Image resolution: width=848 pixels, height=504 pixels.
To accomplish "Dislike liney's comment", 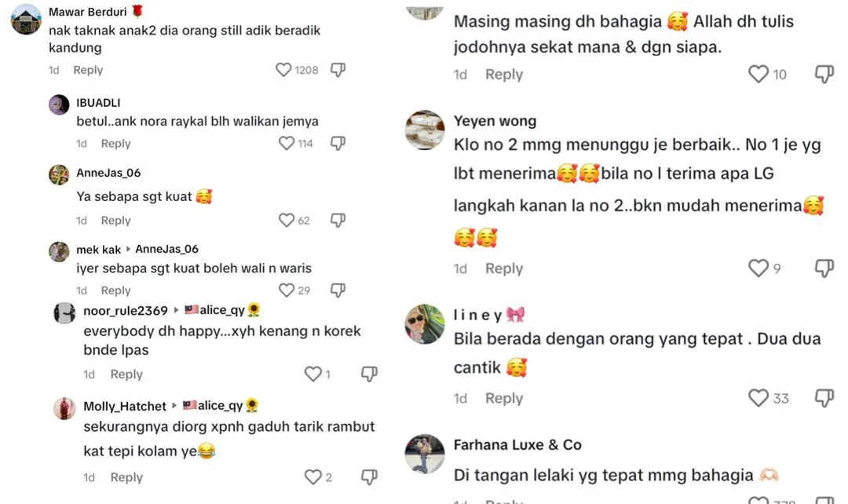I will (824, 398).
